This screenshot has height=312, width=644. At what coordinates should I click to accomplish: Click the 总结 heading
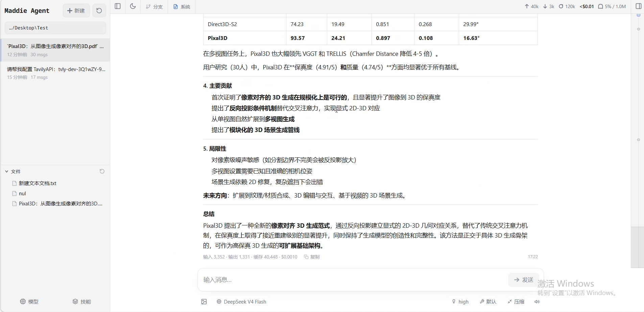pyautogui.click(x=209, y=214)
